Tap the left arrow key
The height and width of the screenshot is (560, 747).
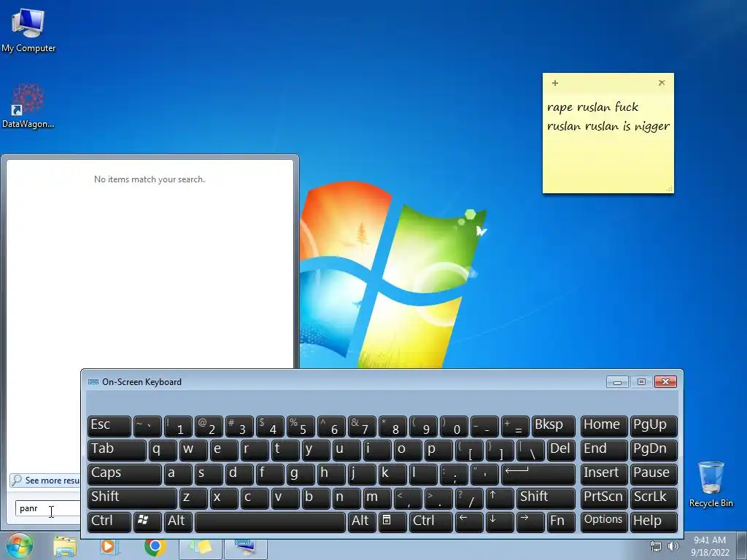tap(469, 521)
